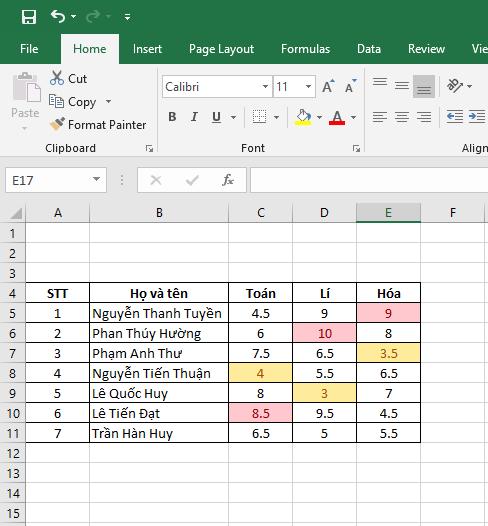Viewport: 488px width, 526px height.
Task: Click the Borders icon
Action: 259,117
